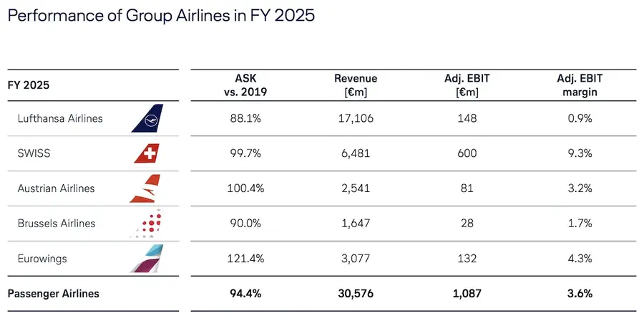This screenshot has height=316, width=644.
Task: Click the Eurowings tail fin logo
Action: pyautogui.click(x=147, y=259)
